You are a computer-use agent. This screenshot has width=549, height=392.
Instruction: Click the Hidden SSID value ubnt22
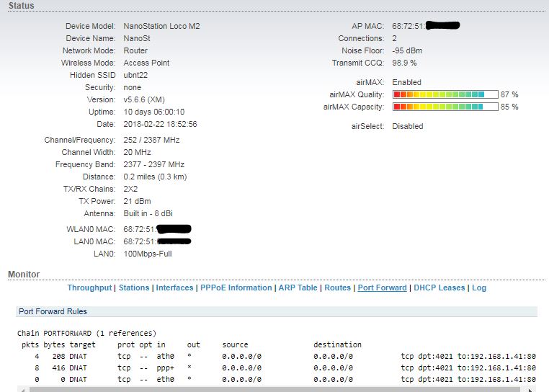[136, 75]
